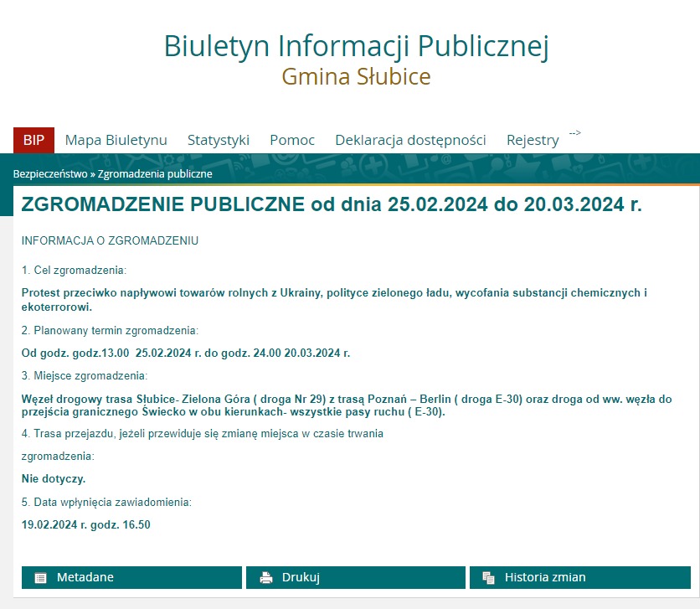Image resolution: width=700 pixels, height=609 pixels.
Task: Click the Biuletyn Informacji Publicznej site title
Action: click(356, 46)
